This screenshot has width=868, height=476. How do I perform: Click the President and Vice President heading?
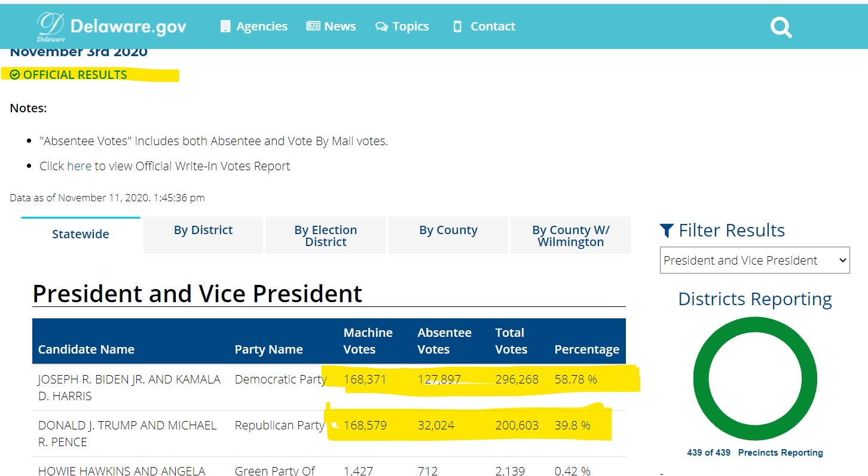click(197, 293)
